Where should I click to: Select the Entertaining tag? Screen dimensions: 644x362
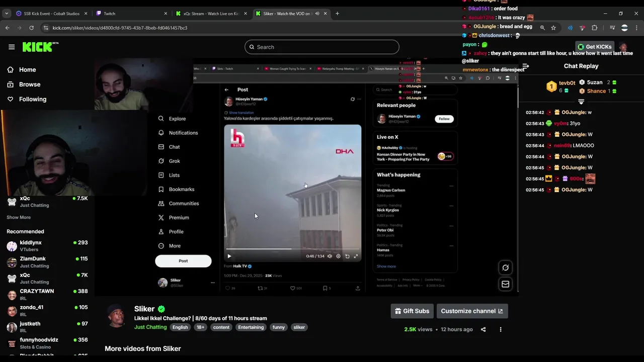coord(251,327)
